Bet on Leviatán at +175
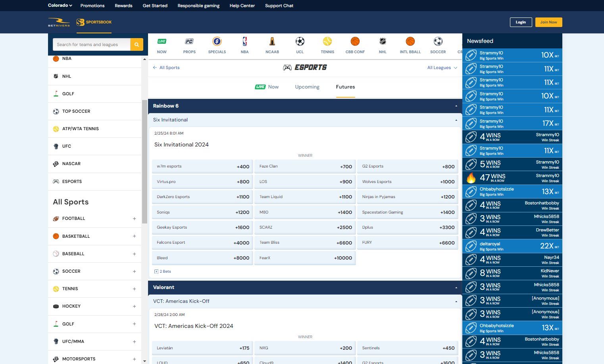The image size is (604, 364). (202, 348)
